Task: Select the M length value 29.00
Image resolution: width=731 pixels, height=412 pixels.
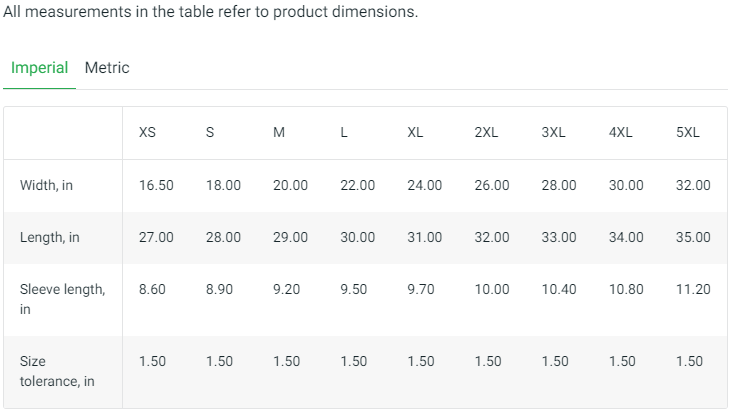Action: 290,237
